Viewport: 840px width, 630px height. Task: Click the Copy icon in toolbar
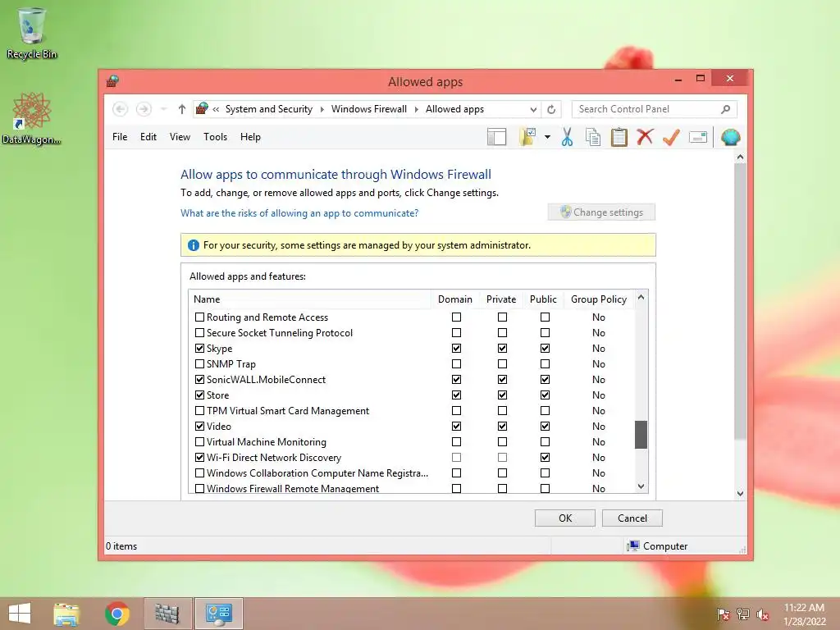tap(592, 137)
